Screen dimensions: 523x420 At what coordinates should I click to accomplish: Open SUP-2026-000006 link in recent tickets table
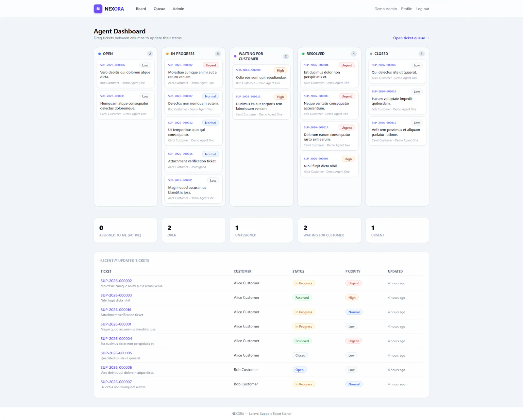point(116,367)
